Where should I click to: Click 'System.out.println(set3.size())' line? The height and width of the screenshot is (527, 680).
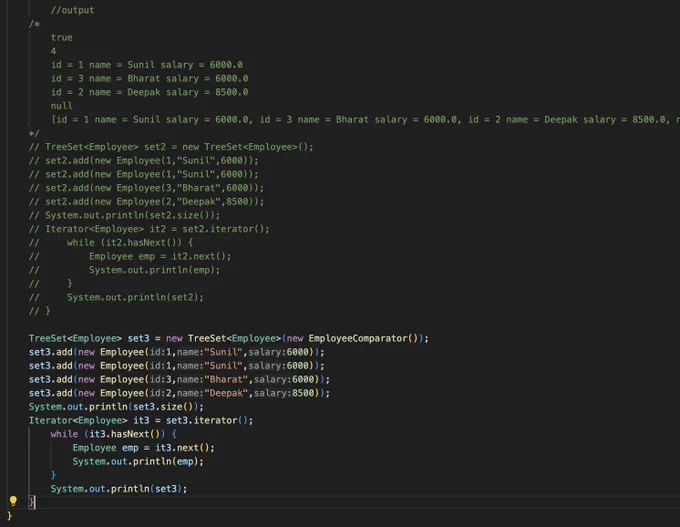tap(116, 407)
